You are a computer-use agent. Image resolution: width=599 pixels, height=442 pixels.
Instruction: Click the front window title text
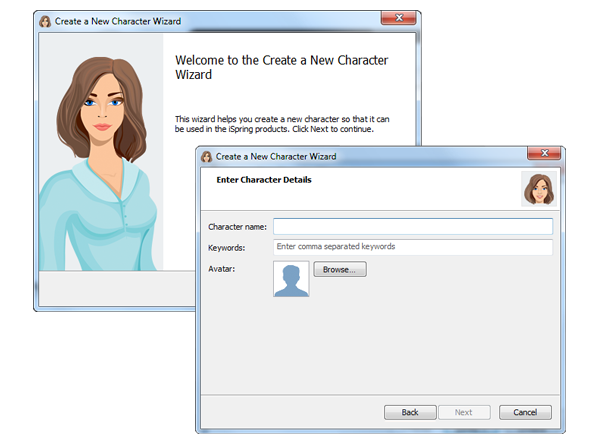pos(276,157)
